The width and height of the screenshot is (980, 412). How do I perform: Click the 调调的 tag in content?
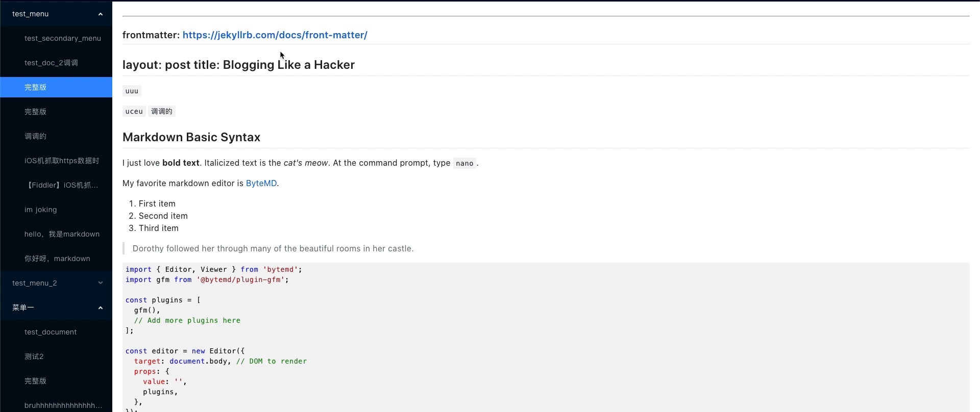pyautogui.click(x=162, y=111)
